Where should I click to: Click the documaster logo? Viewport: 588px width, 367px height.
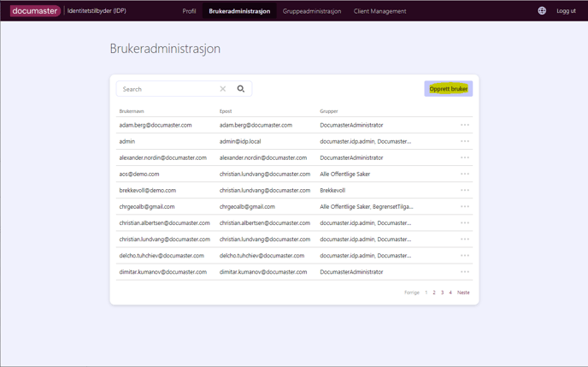(x=35, y=11)
